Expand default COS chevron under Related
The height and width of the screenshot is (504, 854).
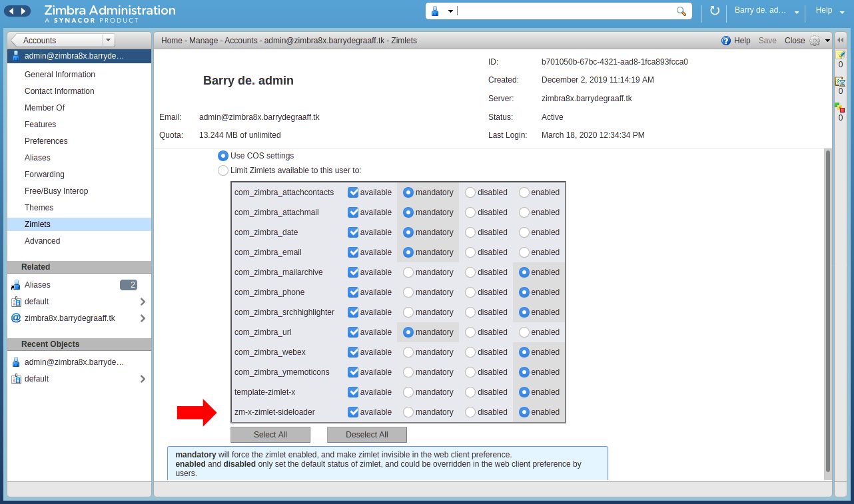(x=143, y=302)
